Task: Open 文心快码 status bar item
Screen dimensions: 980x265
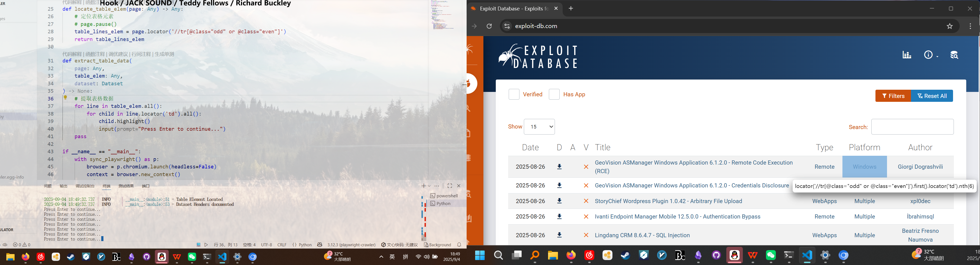Action: (x=399, y=245)
